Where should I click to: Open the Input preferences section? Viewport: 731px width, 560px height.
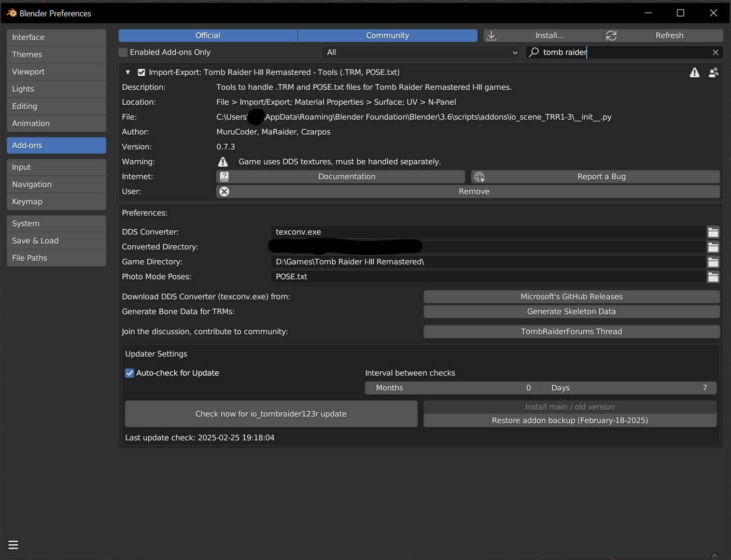click(57, 167)
